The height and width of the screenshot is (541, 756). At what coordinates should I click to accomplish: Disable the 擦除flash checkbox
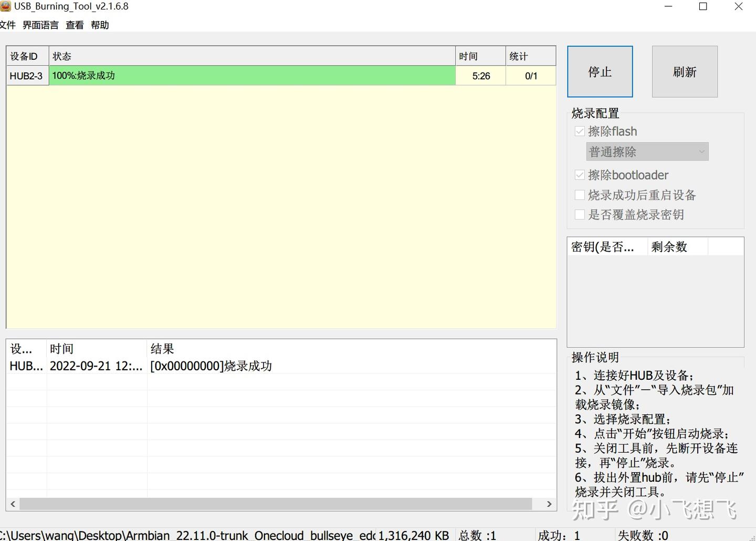click(x=580, y=131)
